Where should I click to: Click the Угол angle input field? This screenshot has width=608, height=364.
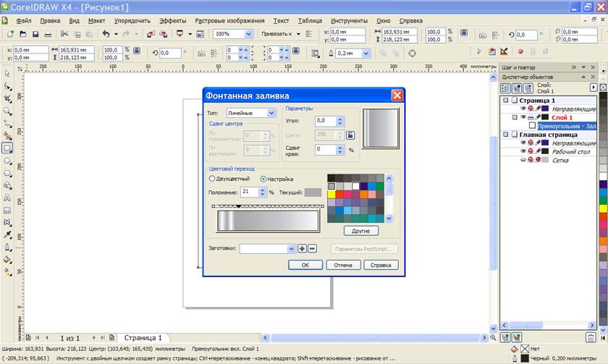click(325, 121)
